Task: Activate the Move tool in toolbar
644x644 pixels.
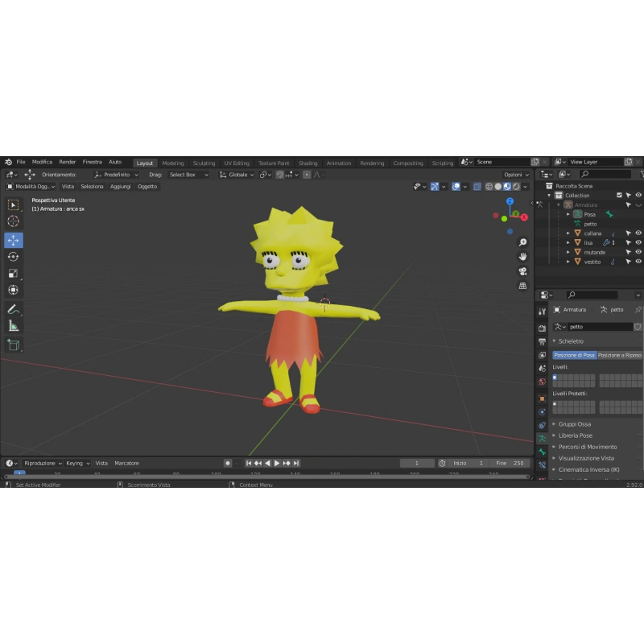Action: pos(13,240)
